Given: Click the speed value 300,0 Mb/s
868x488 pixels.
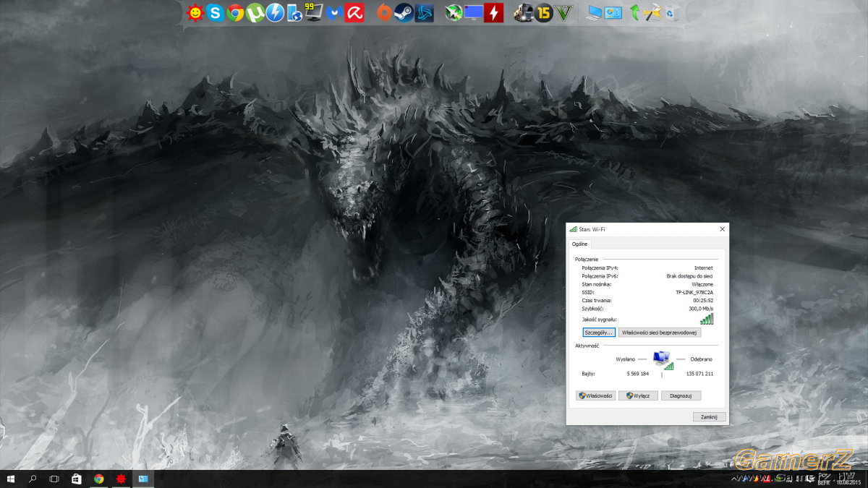Looking at the screenshot, I should pyautogui.click(x=701, y=309).
